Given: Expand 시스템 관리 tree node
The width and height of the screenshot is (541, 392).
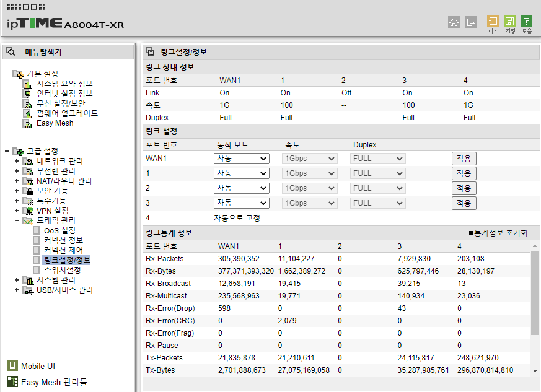Looking at the screenshot, I should tap(17, 280).
